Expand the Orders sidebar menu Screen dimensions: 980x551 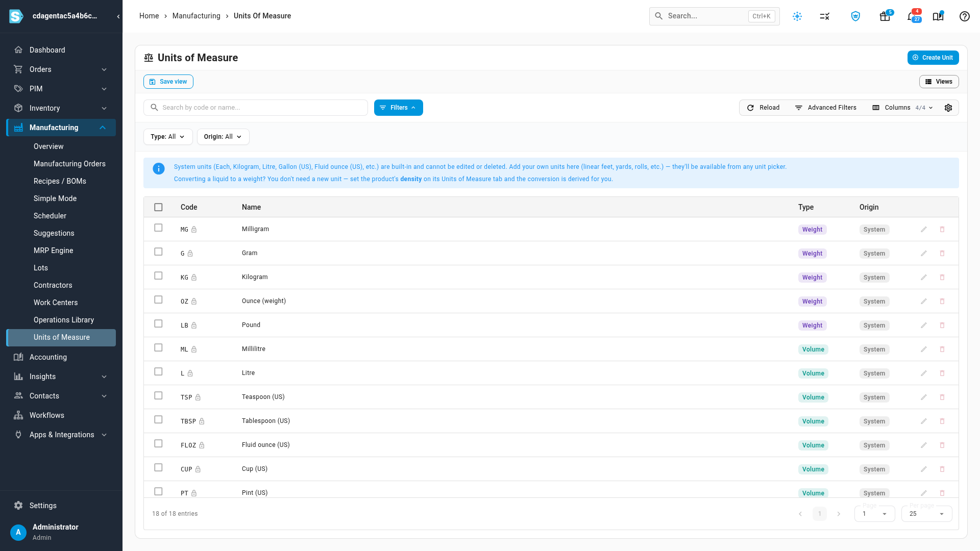(x=61, y=69)
